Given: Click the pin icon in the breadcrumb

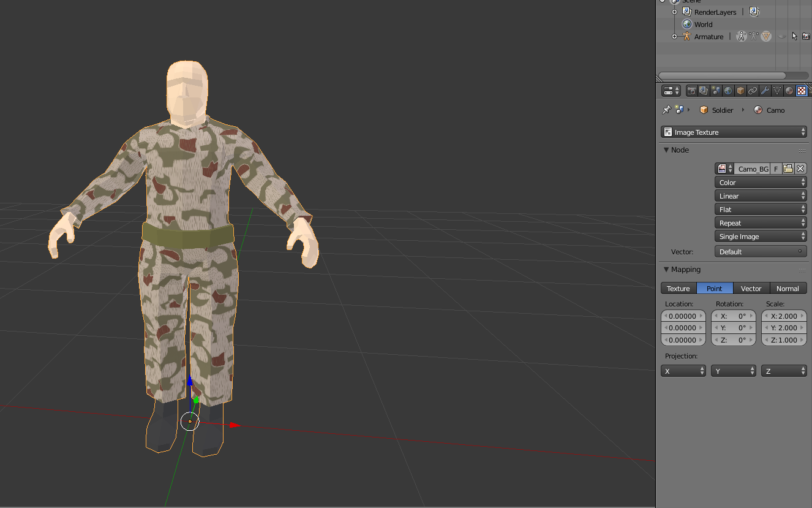Looking at the screenshot, I should [666, 110].
